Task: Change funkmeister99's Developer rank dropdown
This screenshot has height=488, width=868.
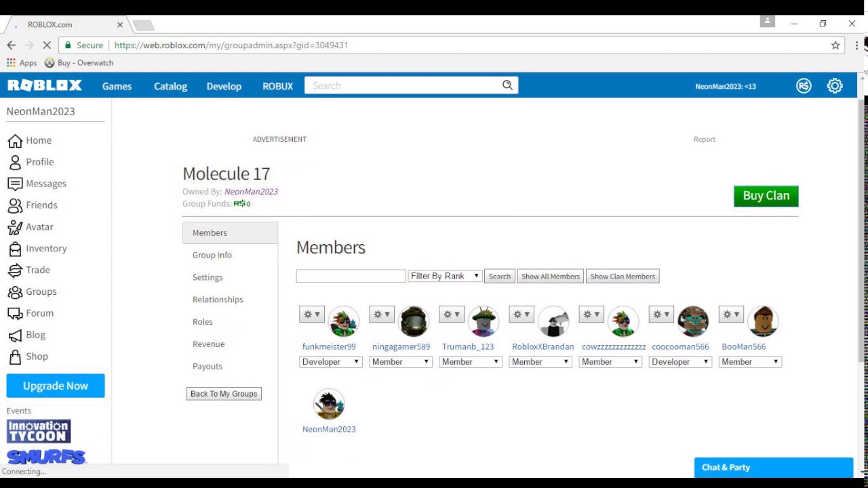Action: pos(331,362)
